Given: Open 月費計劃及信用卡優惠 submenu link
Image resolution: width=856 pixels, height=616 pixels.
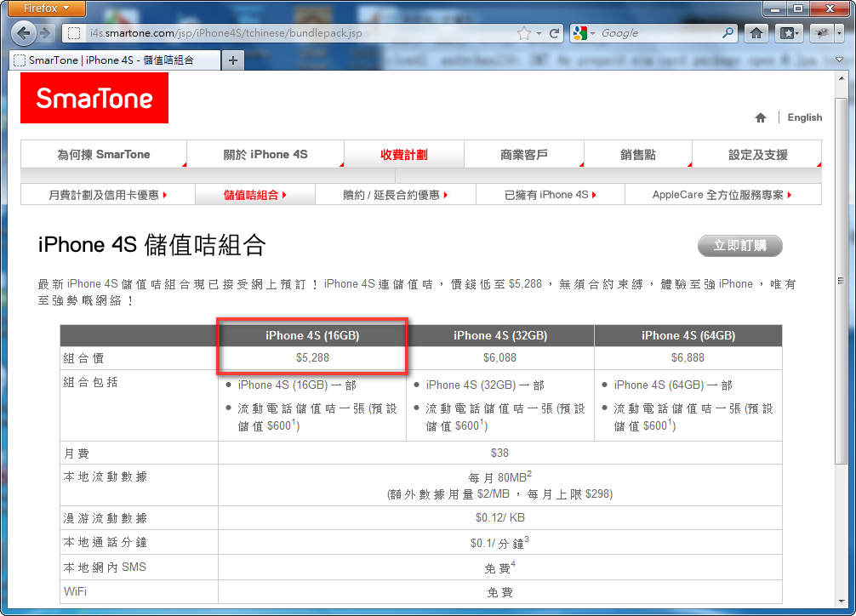Looking at the screenshot, I should coord(108,195).
